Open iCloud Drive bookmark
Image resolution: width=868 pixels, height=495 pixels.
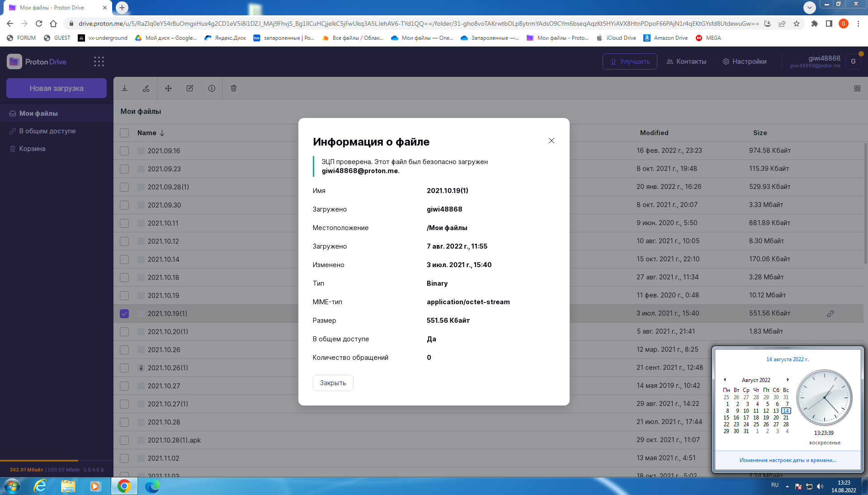click(616, 38)
